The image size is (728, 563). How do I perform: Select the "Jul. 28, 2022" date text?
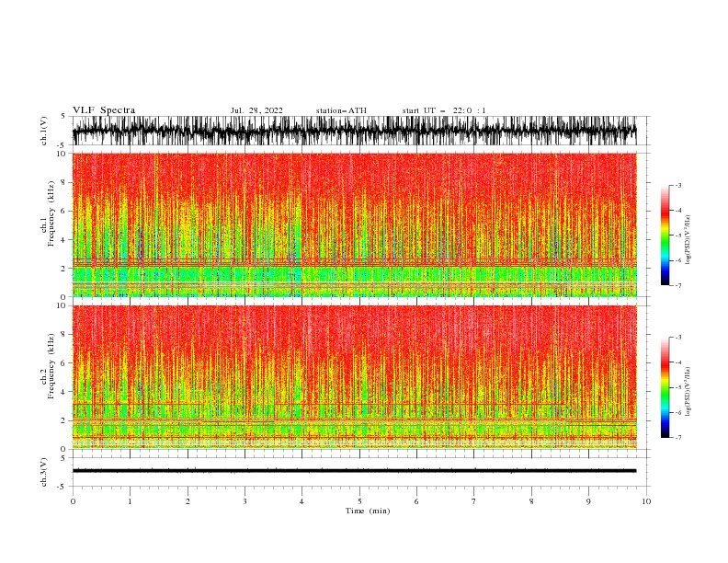point(256,110)
